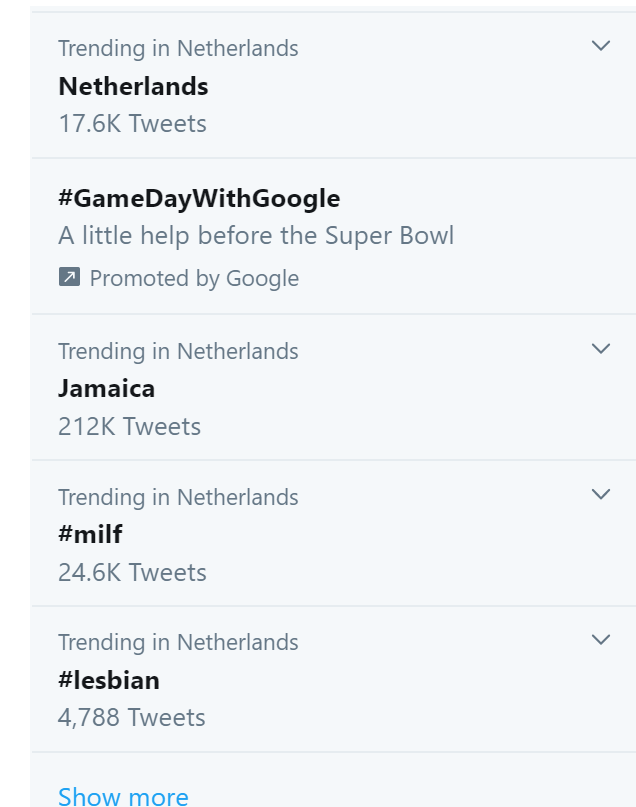
Task: Select the #lesbian hashtag trend
Action: [x=109, y=680]
